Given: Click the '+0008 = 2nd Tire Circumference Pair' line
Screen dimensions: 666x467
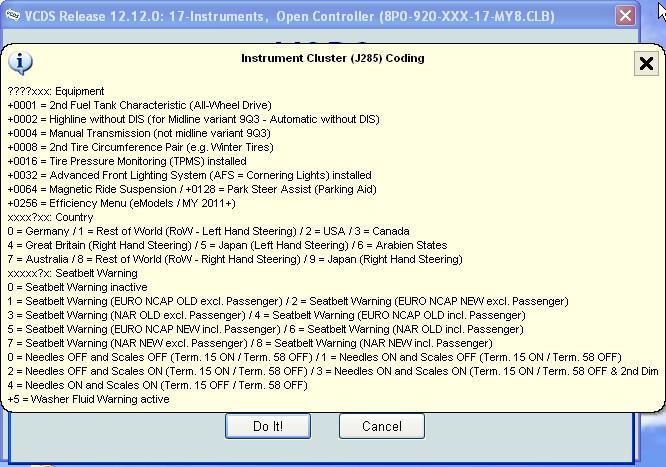Looking at the screenshot, I should [x=140, y=147].
